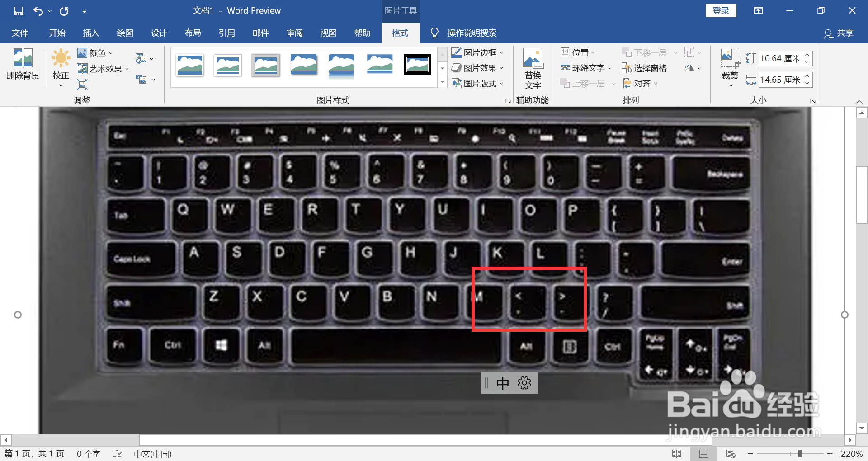Click the Reset Picture icon
868x461 pixels.
pos(145,79)
